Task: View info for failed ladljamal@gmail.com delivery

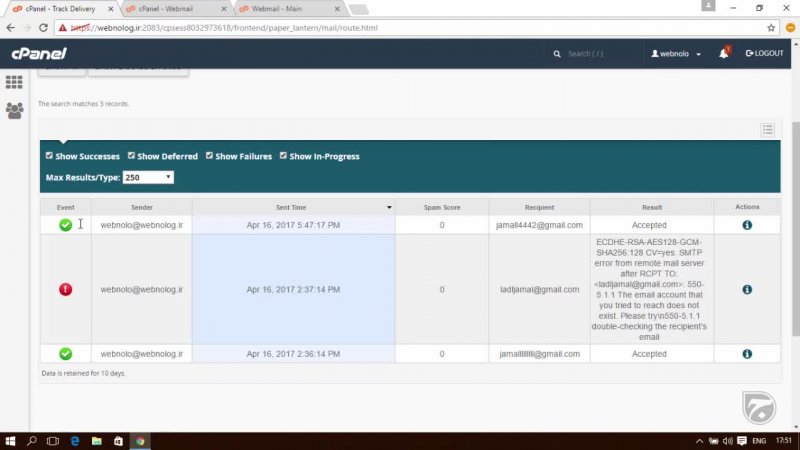Action: (x=747, y=289)
